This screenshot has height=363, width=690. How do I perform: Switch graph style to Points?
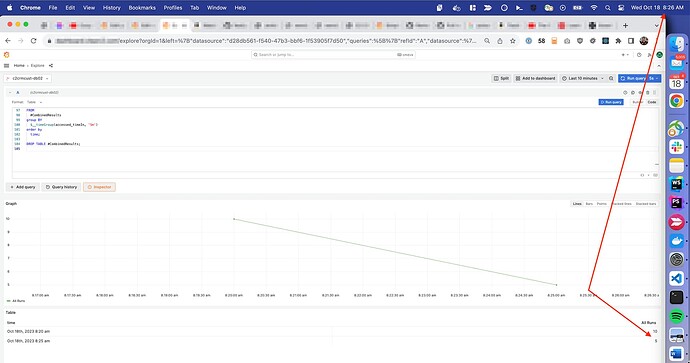click(602, 204)
